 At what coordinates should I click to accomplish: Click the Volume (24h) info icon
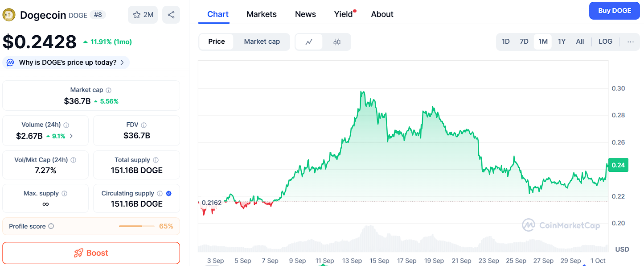tap(66, 125)
